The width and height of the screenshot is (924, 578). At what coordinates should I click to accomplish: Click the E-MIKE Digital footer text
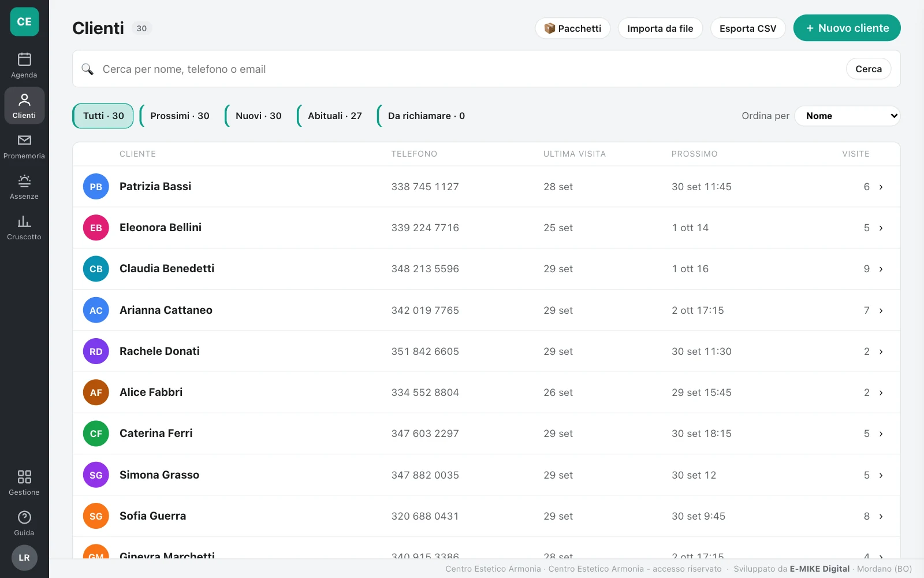819,569
